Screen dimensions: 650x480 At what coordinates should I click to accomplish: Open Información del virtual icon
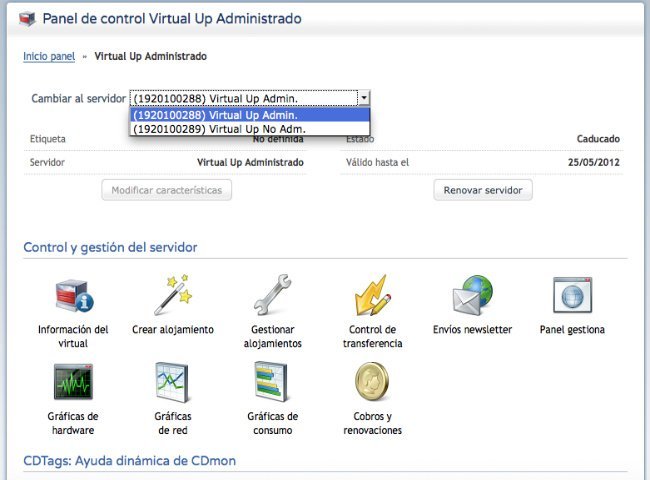(72, 296)
